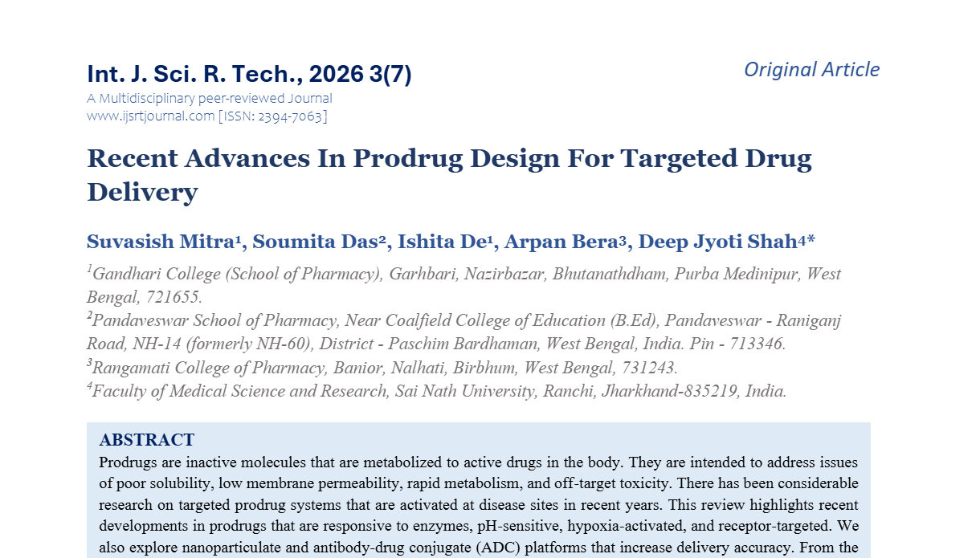Click author name Suvasish Mitra
The width and height of the screenshot is (980, 558).
tap(159, 242)
